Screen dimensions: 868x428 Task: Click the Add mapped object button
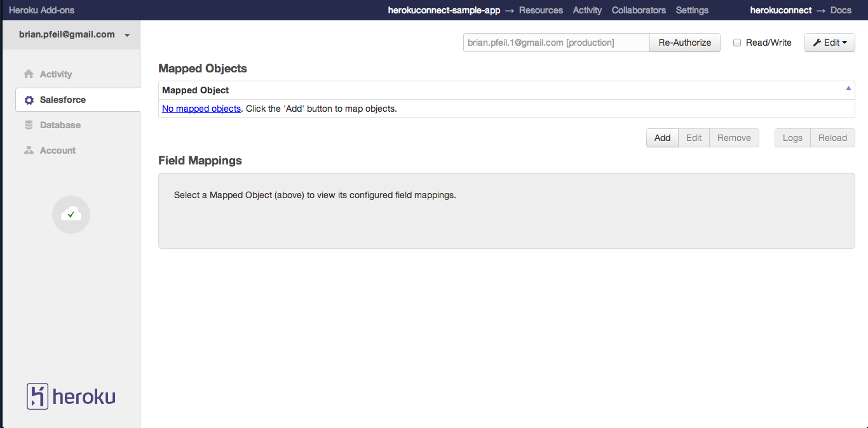662,138
